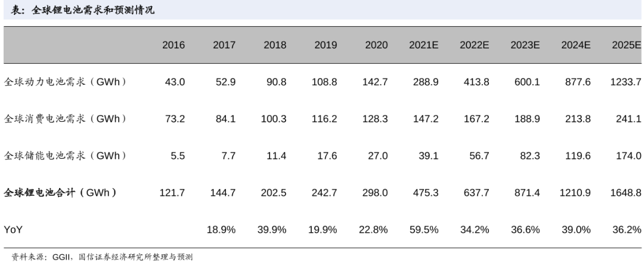Click the YoY row label
This screenshot has height=262, width=644.
point(13,229)
